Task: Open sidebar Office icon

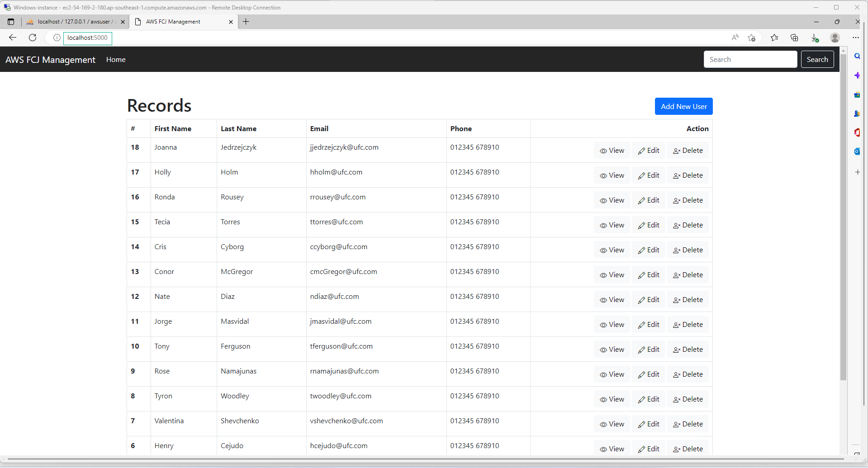Action: [x=857, y=132]
